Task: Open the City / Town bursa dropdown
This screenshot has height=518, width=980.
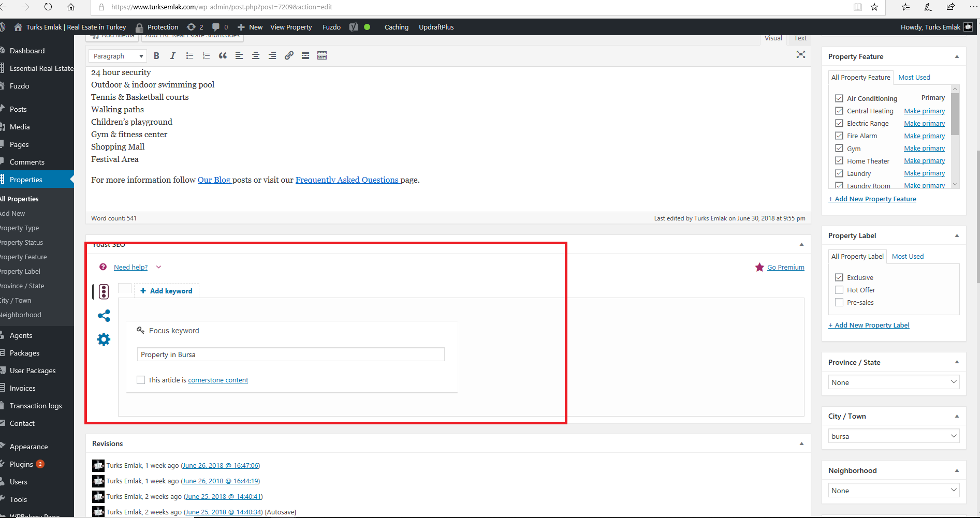Action: [893, 436]
